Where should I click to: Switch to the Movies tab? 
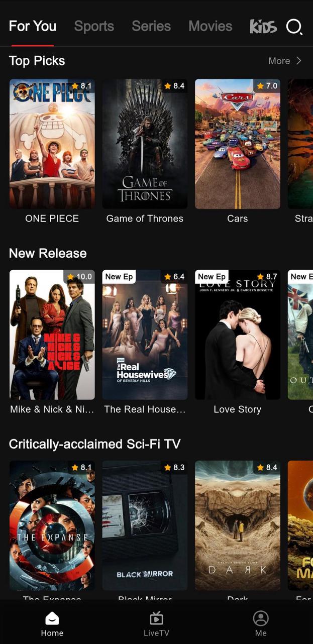click(x=210, y=26)
